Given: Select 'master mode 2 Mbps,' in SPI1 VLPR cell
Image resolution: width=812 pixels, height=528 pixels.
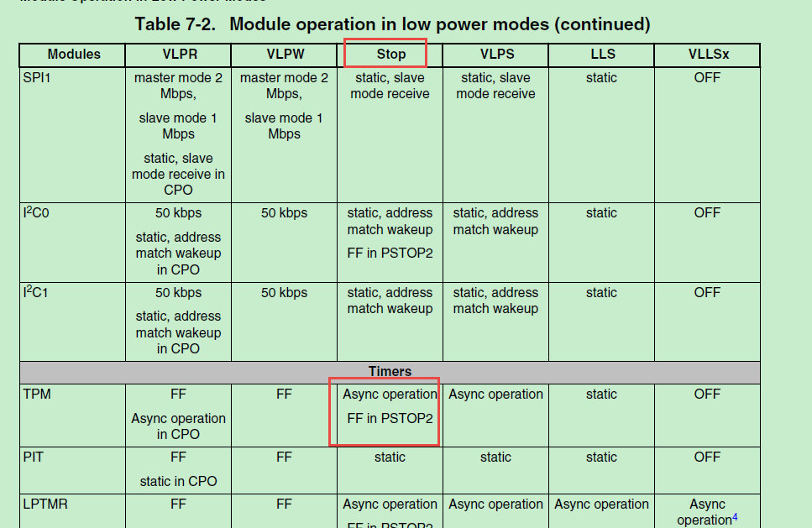Looking at the screenshot, I should (x=178, y=86).
